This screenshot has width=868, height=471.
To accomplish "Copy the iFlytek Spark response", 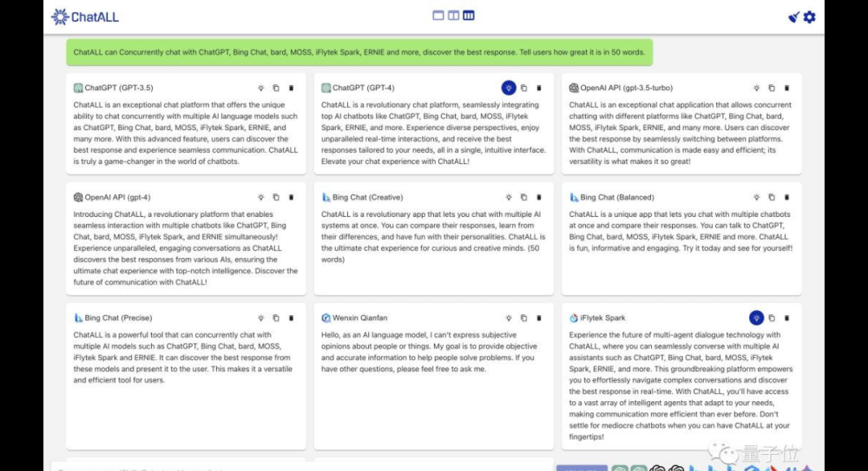I will click(771, 318).
